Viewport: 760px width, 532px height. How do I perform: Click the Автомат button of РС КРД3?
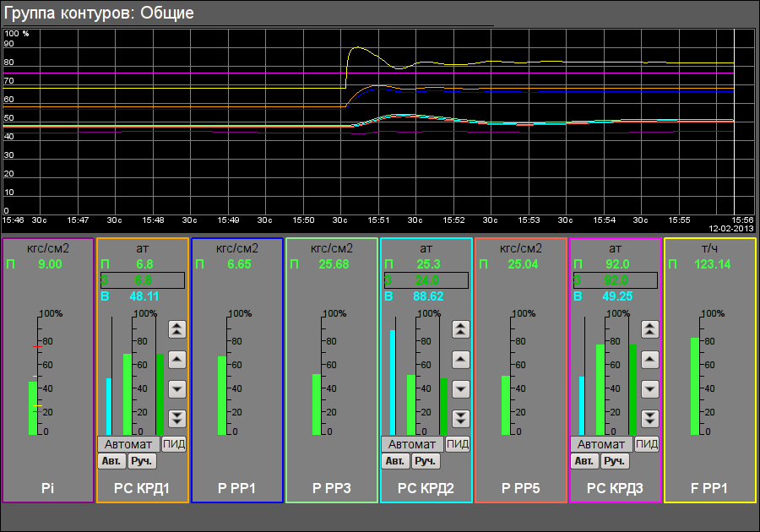(x=601, y=444)
